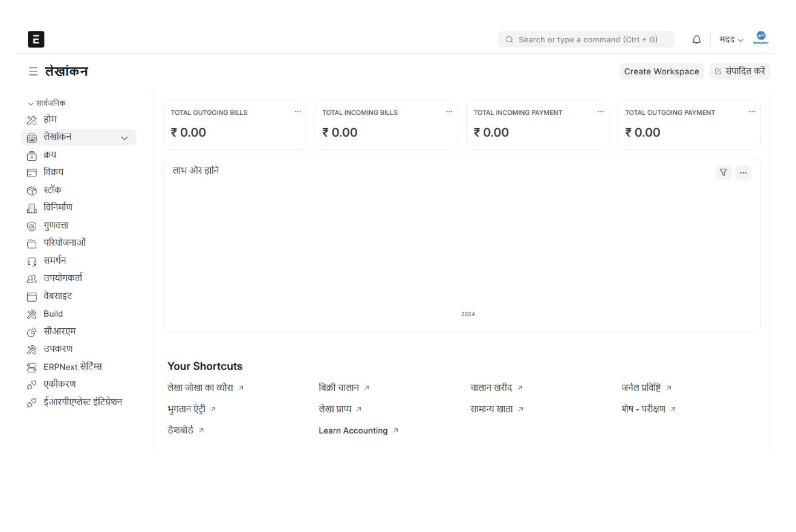The height and width of the screenshot is (532, 796).
Task: Expand the लेखांकन sidebar chevron
Action: point(125,138)
